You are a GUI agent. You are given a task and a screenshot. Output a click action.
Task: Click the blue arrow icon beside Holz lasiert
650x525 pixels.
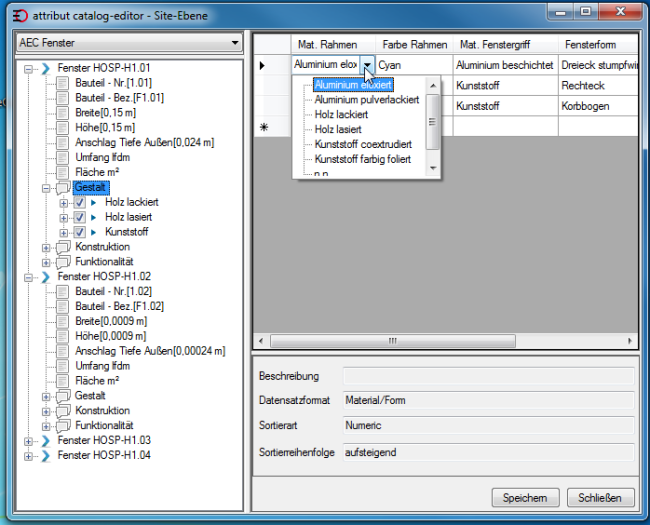pyautogui.click(x=94, y=217)
